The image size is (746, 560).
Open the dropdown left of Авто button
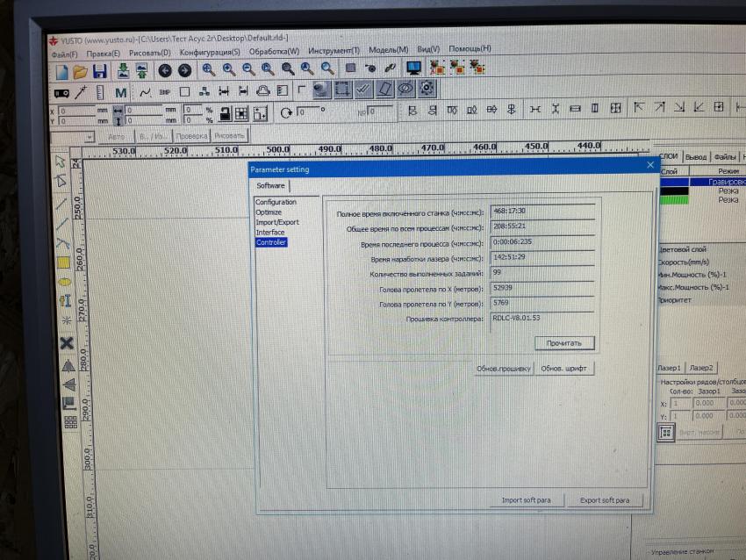pyautogui.click(x=90, y=137)
